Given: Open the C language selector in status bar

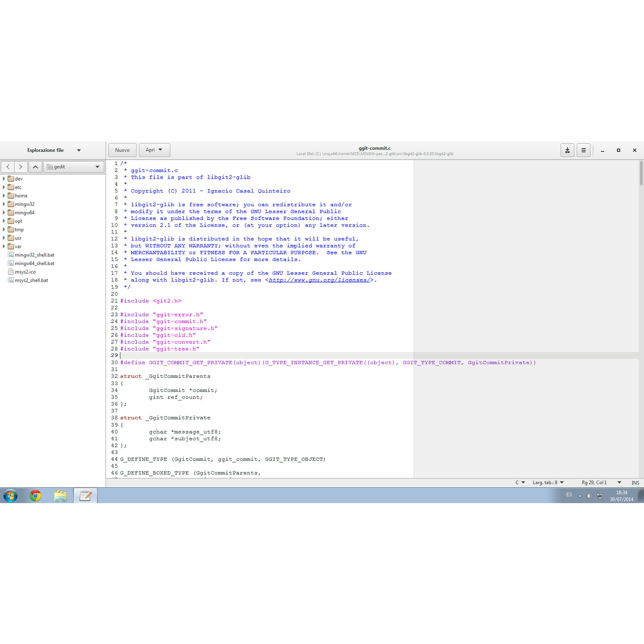Looking at the screenshot, I should tap(520, 482).
